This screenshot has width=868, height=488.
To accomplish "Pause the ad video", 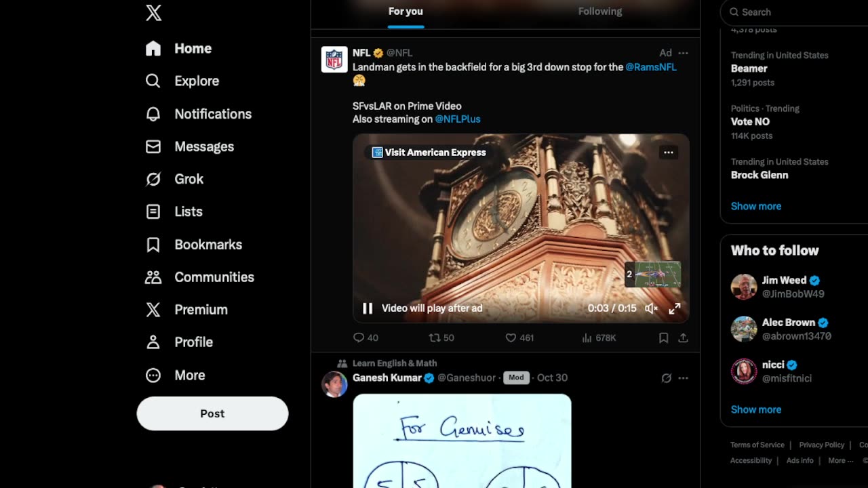I will (368, 308).
